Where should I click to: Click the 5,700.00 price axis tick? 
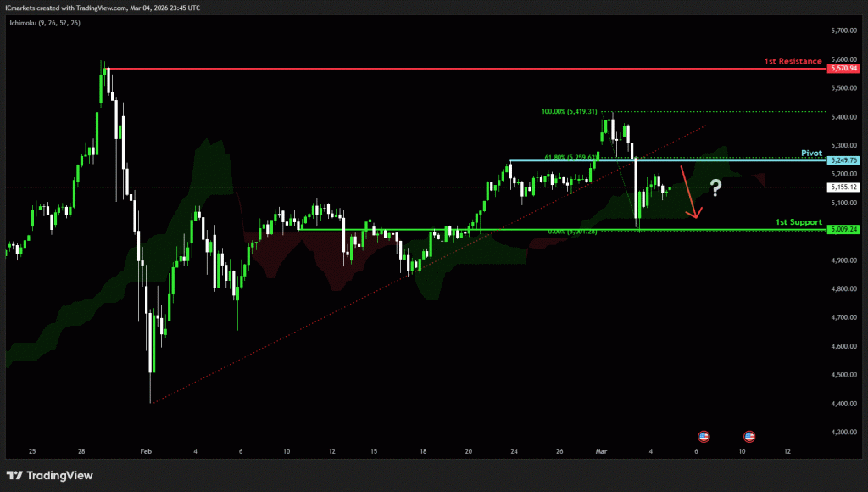(x=843, y=31)
